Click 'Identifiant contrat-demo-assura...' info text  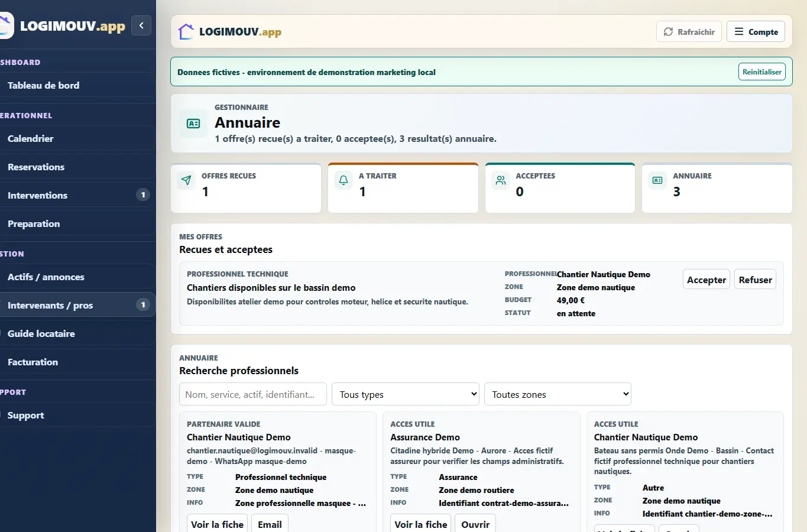click(504, 503)
